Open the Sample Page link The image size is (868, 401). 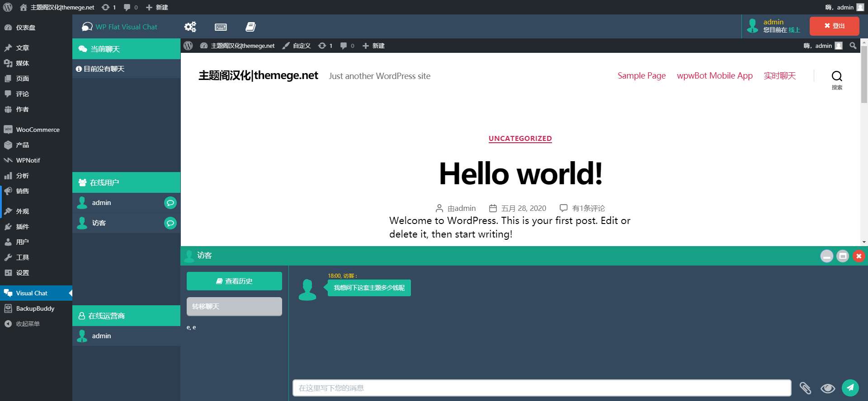tap(642, 76)
